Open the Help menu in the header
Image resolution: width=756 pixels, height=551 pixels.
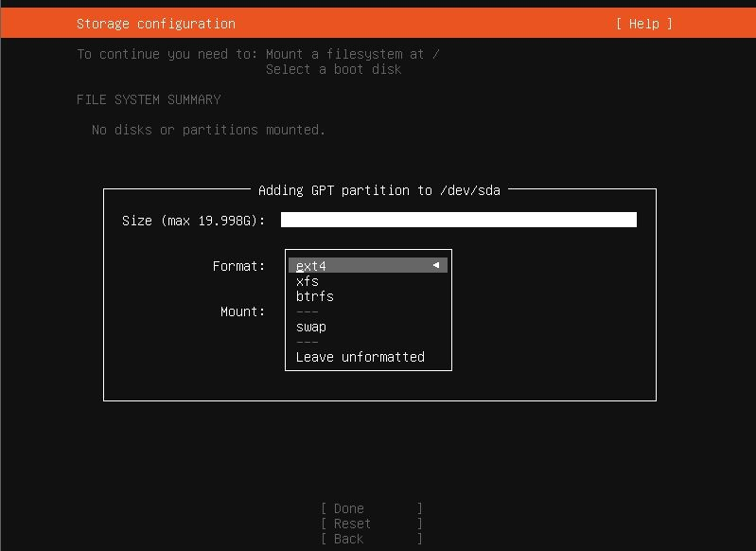644,24
